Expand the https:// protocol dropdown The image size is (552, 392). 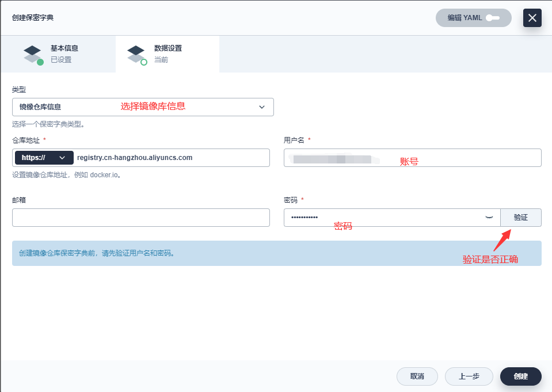(44, 158)
